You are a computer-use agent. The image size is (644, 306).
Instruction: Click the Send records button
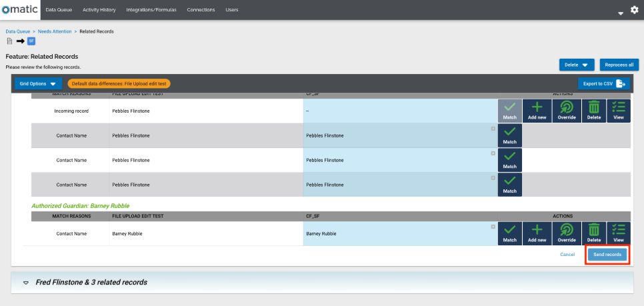(x=607, y=255)
